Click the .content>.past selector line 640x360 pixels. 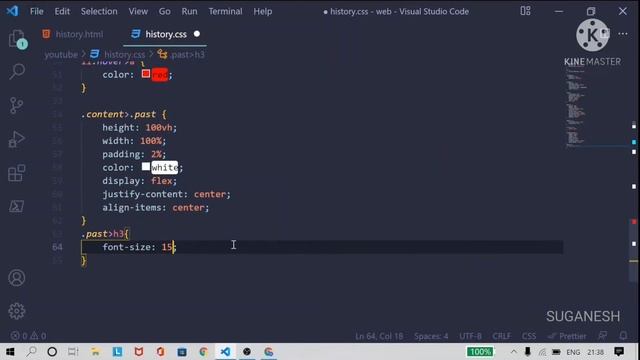coord(124,114)
